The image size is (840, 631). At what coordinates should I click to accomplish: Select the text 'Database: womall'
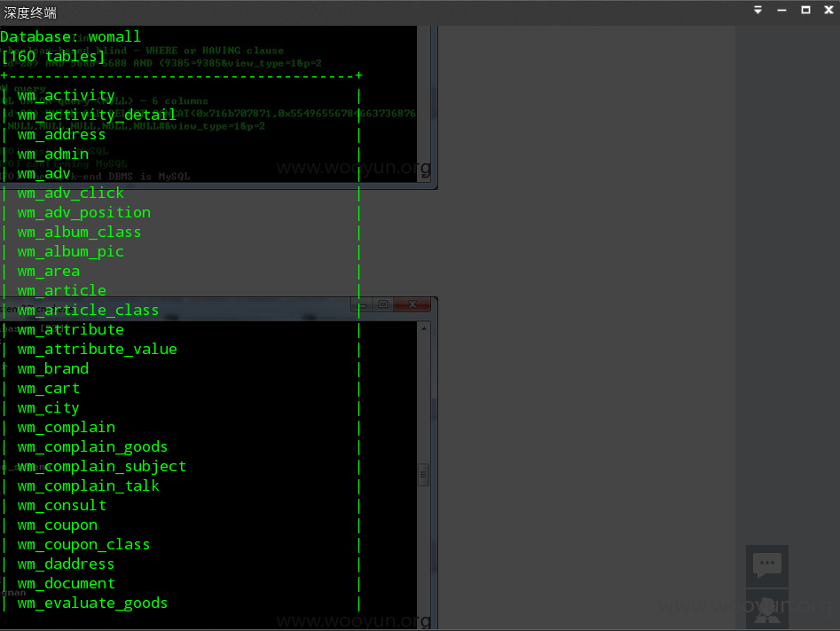click(x=70, y=36)
